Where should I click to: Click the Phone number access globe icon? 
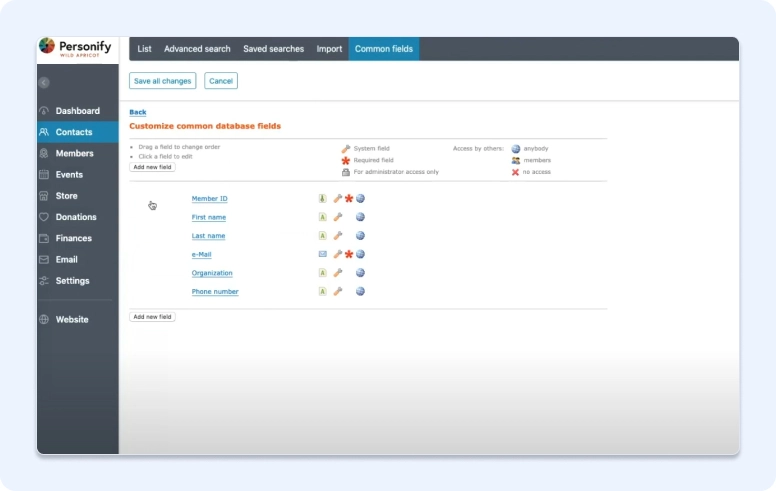[x=360, y=292]
